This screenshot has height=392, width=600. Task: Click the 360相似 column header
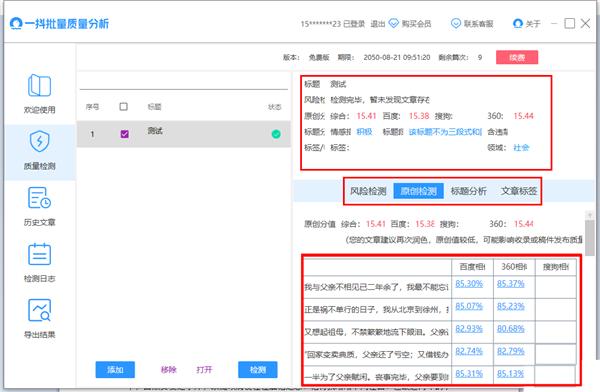tap(514, 267)
